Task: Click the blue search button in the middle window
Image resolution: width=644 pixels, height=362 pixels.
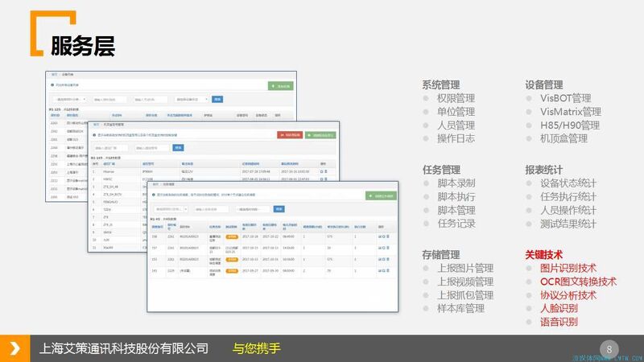Action: point(179,148)
